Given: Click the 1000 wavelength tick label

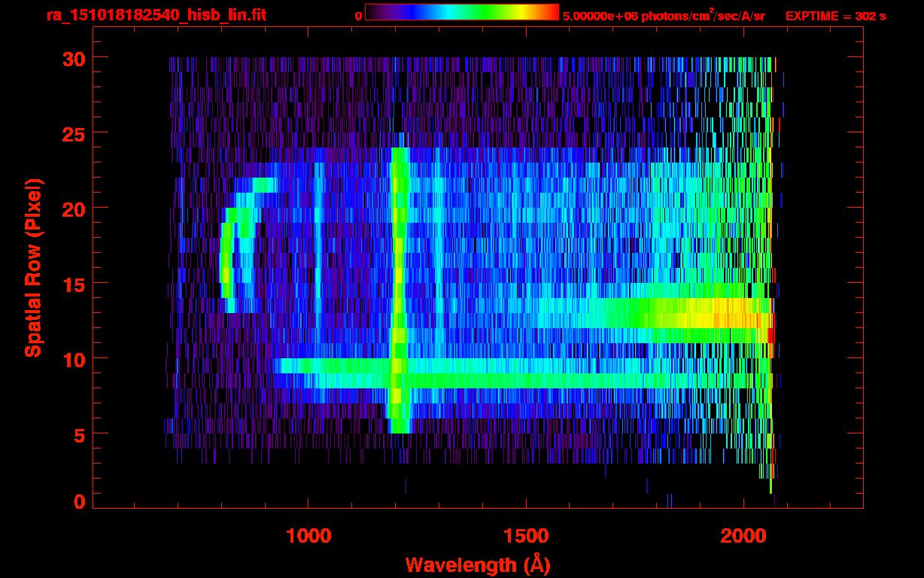Looking at the screenshot, I should [x=309, y=535].
